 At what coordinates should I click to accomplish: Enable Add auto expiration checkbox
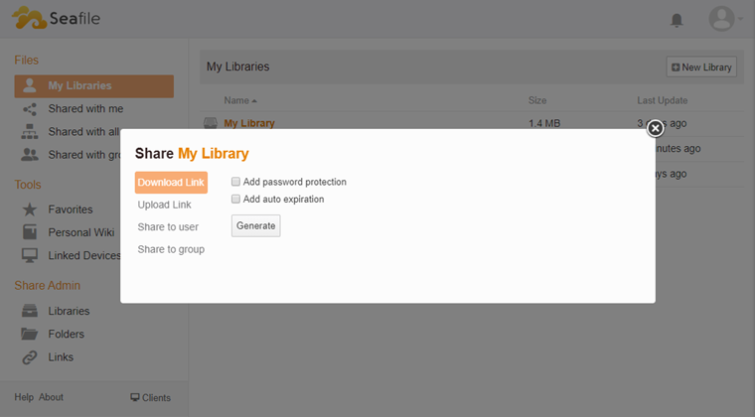coord(235,199)
